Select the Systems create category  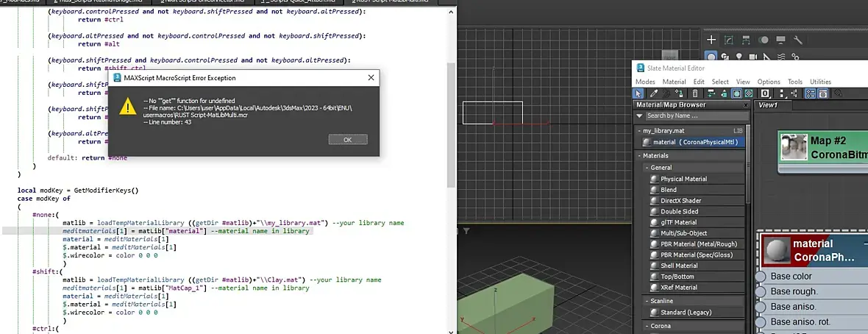(795, 57)
